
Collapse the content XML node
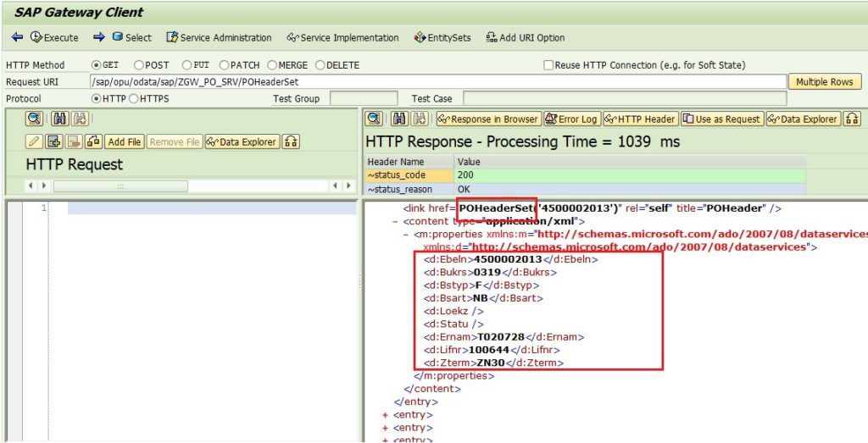coord(395,221)
